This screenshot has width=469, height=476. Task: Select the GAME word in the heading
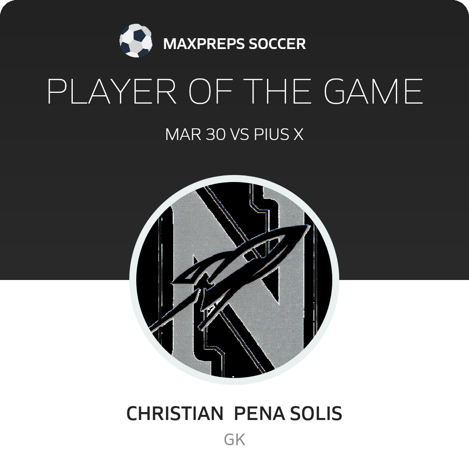pos(373,91)
